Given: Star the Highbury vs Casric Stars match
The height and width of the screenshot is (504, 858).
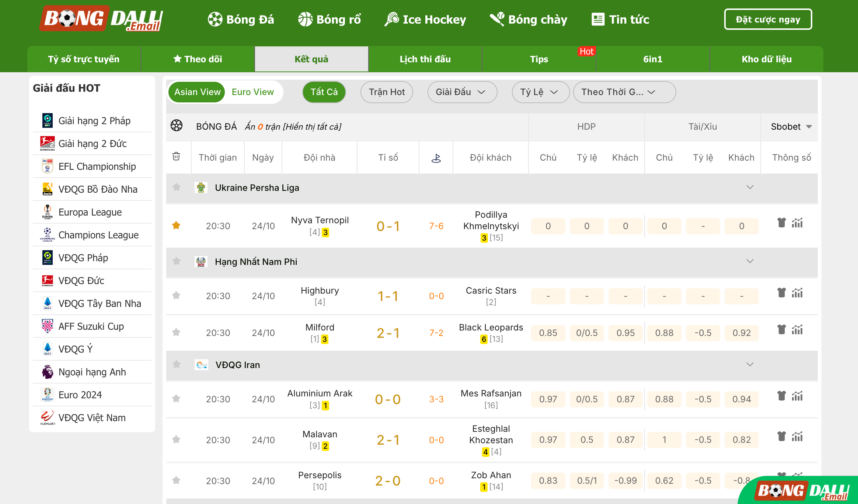Looking at the screenshot, I should [176, 295].
